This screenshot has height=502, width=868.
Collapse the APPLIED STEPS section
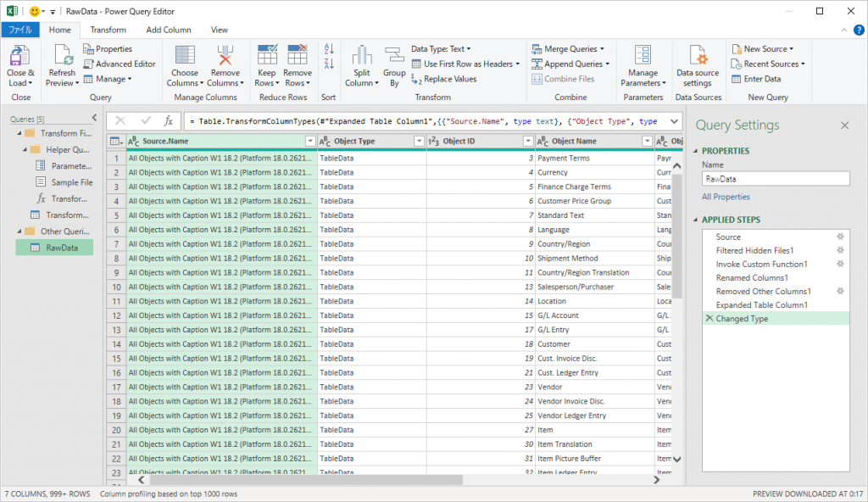(696, 220)
